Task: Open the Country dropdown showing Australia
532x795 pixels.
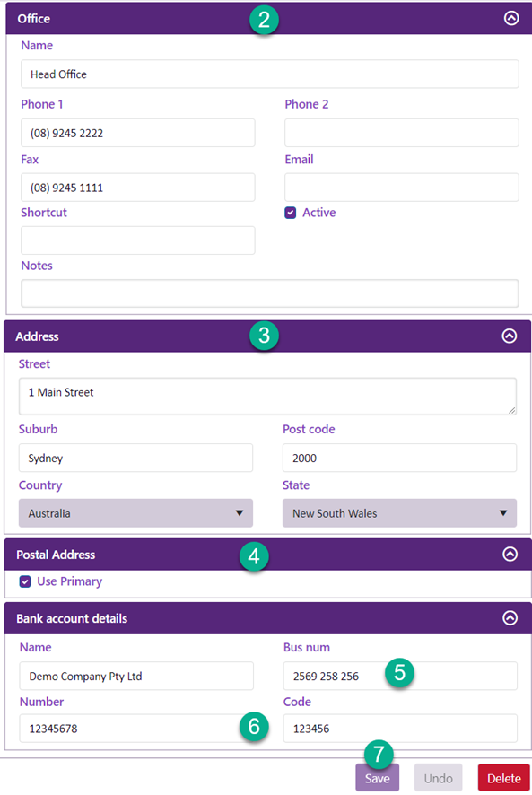Action: coord(136,513)
